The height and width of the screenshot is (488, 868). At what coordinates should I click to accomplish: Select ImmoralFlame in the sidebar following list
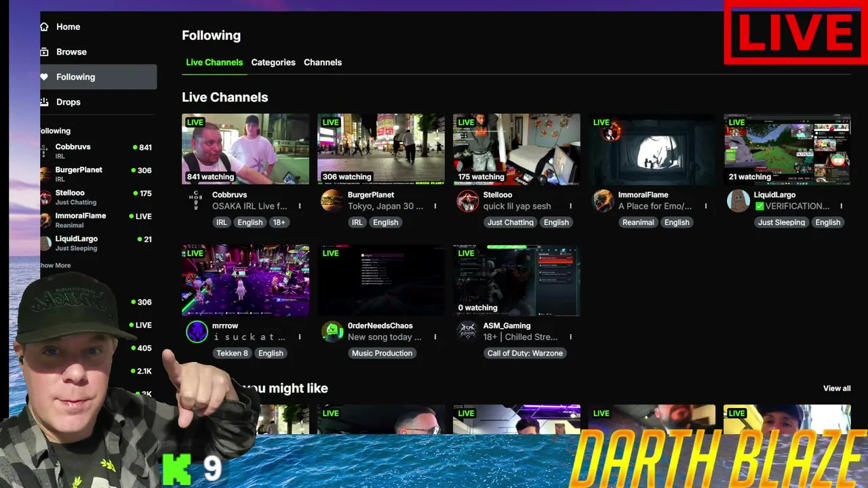point(96,220)
